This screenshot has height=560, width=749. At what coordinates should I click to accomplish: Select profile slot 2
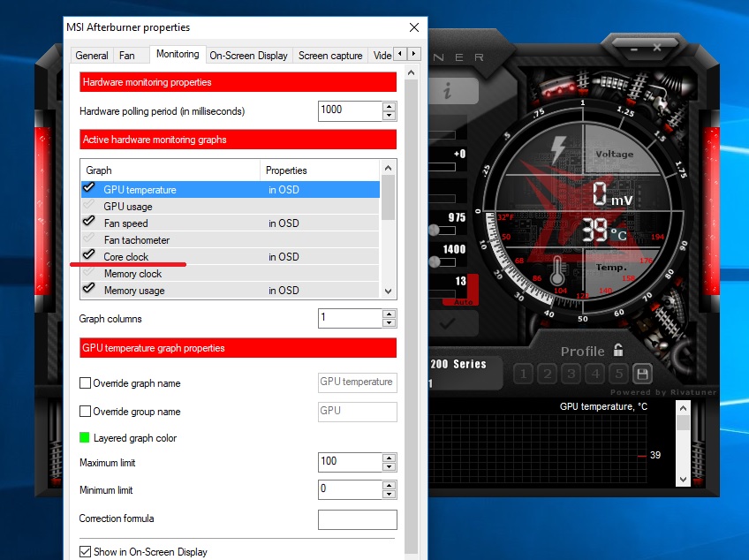pos(548,374)
